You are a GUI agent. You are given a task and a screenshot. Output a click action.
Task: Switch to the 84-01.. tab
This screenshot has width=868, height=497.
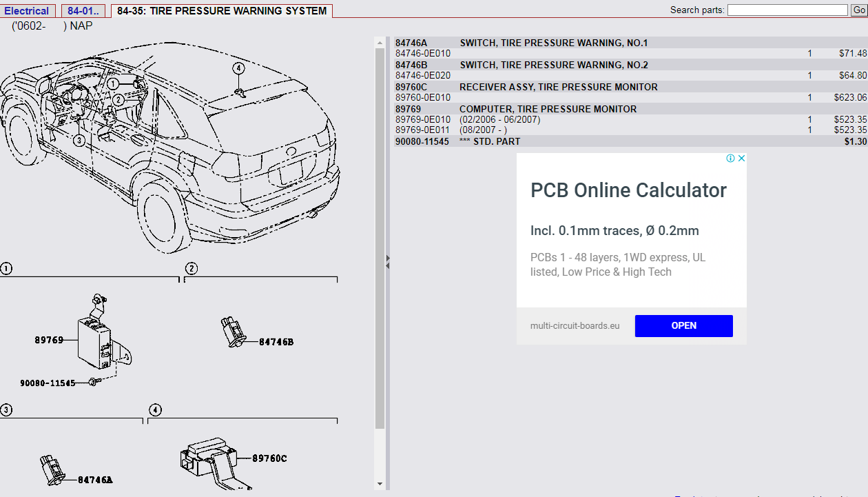pyautogui.click(x=83, y=11)
